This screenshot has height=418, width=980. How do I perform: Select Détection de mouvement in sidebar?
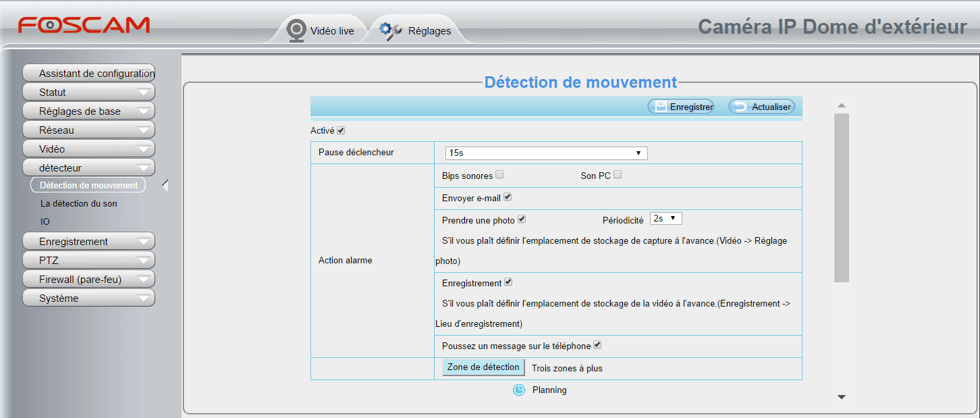click(x=88, y=185)
